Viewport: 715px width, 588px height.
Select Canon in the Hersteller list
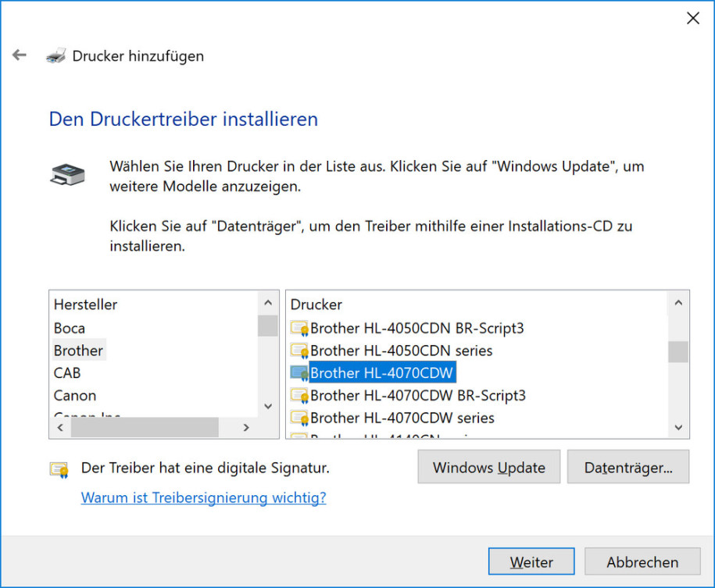click(x=75, y=395)
